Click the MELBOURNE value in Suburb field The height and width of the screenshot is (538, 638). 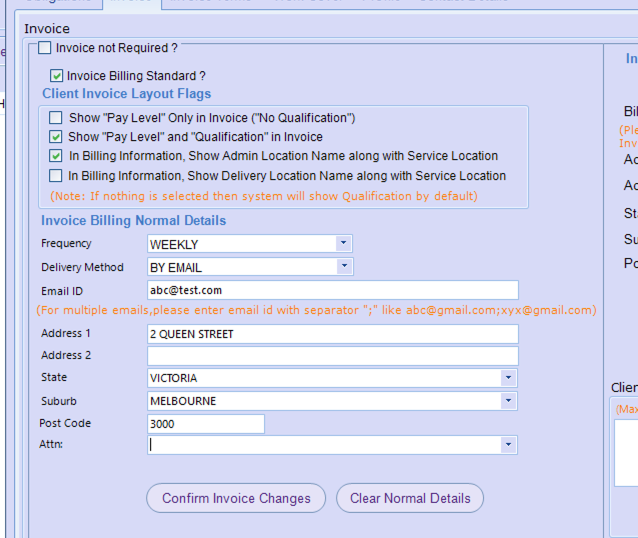click(x=183, y=401)
